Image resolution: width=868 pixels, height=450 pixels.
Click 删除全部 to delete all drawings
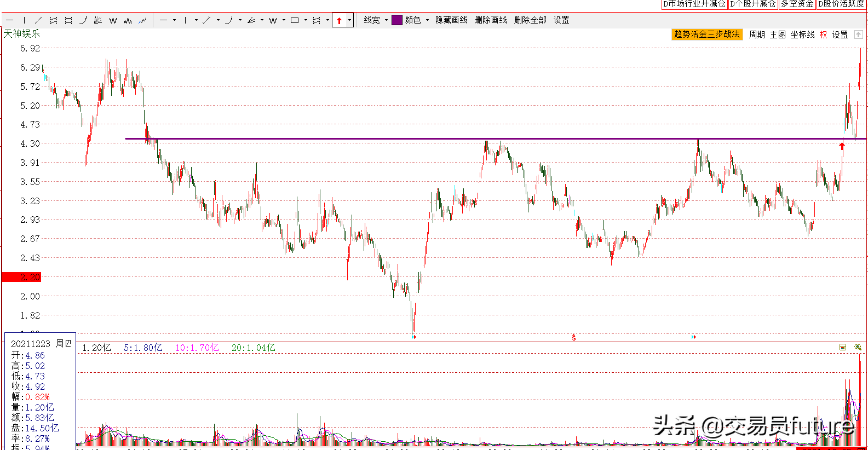click(x=530, y=20)
